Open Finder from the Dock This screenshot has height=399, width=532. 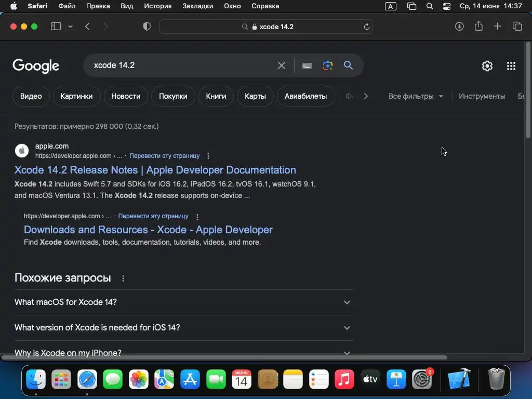[36, 379]
